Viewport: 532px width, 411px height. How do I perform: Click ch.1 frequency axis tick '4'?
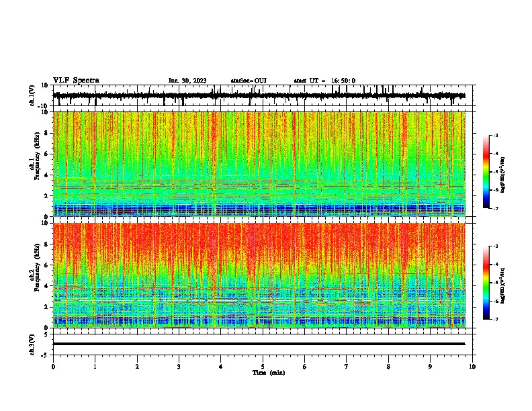point(46,175)
